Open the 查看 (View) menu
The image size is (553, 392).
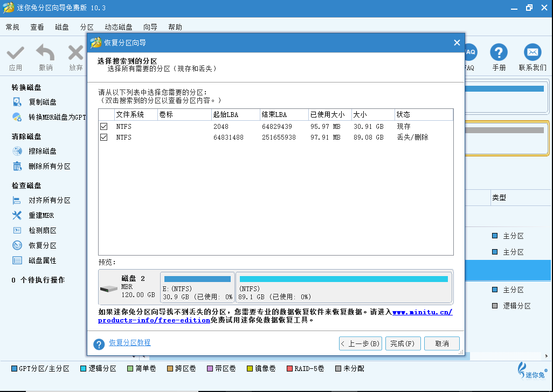click(x=37, y=27)
